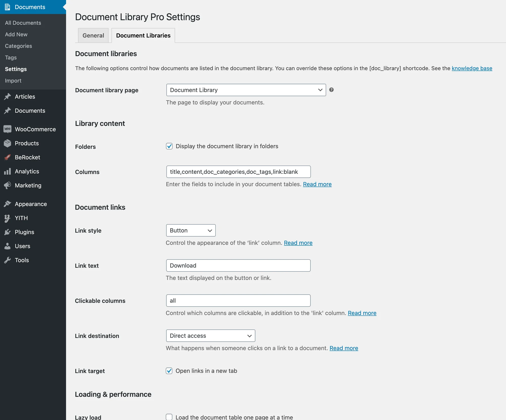Click the help icon beside Document library page
The width and height of the screenshot is (506, 420).
332,90
